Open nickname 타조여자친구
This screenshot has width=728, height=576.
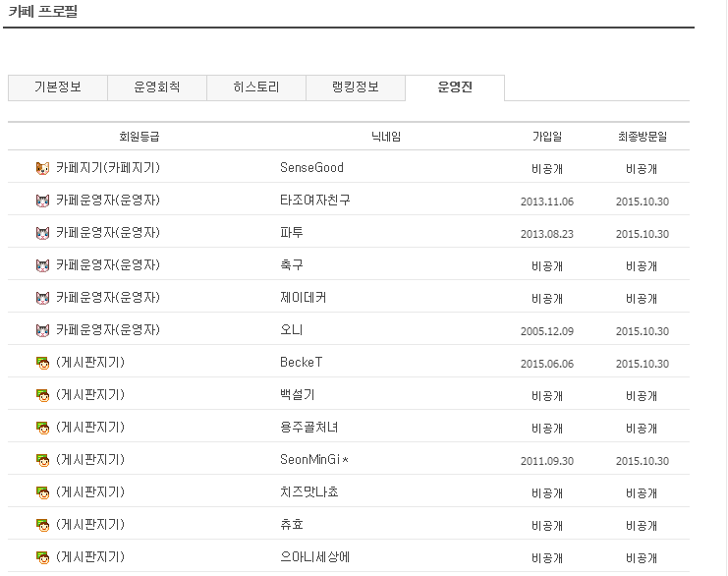click(315, 201)
